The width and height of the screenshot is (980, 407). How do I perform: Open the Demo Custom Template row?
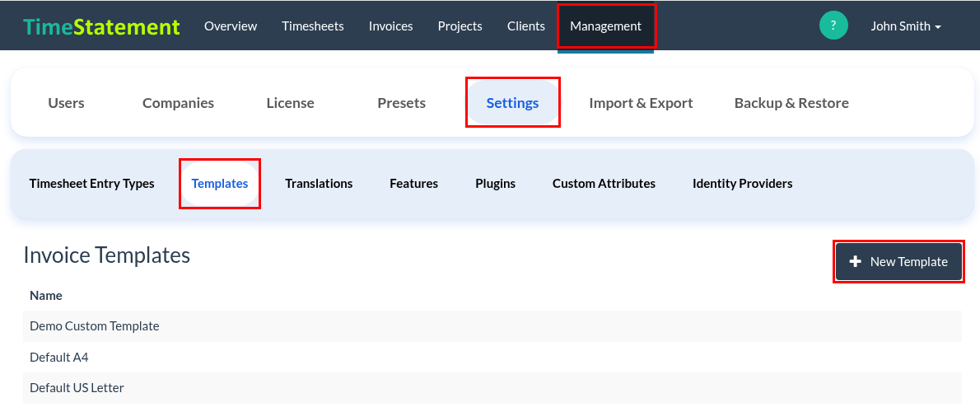(x=492, y=326)
